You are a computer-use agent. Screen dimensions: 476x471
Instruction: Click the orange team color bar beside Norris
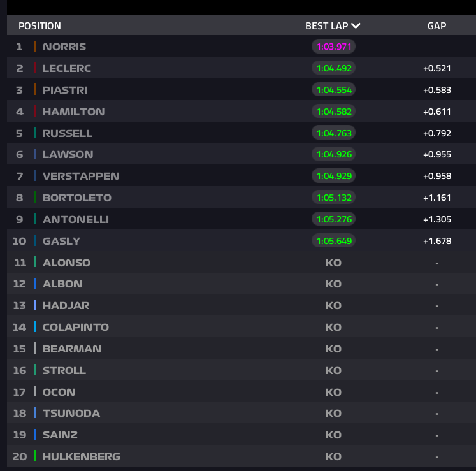(x=35, y=47)
